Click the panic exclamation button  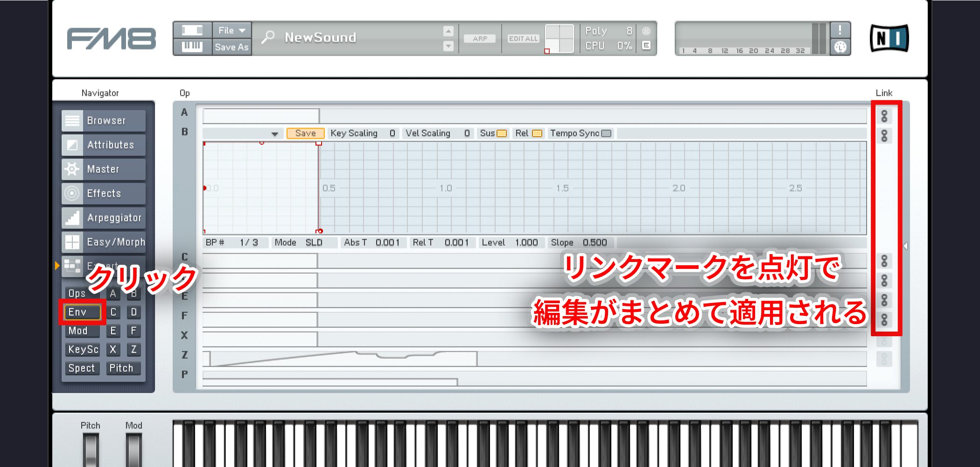840,30
